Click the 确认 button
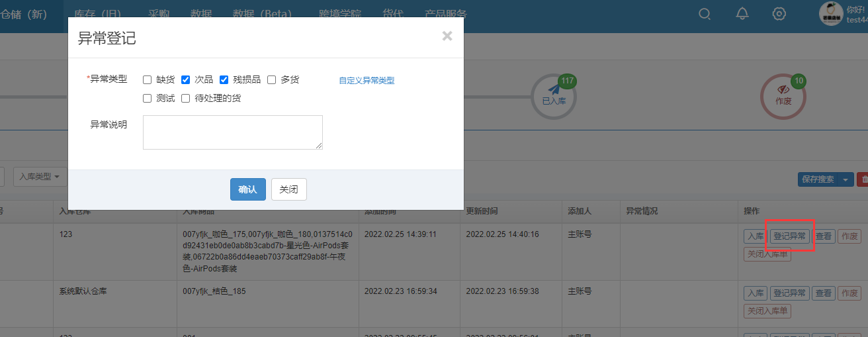 [248, 189]
